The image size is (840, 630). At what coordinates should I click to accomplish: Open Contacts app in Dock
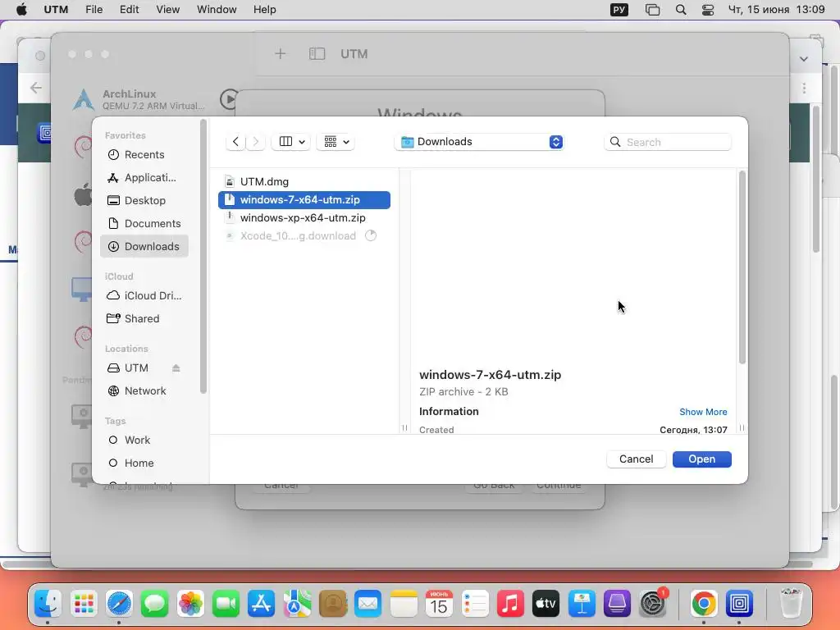click(x=333, y=603)
